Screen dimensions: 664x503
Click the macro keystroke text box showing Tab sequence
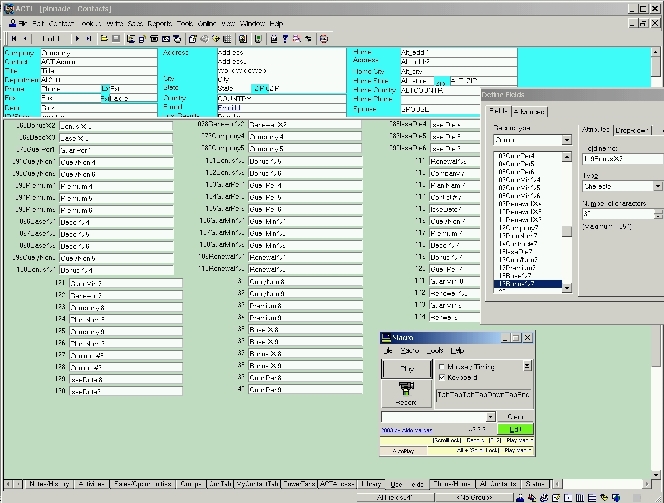click(484, 395)
